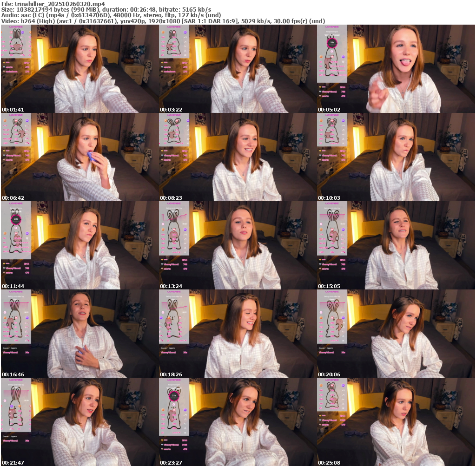Select the thumbnail at 00:23:27

(x=238, y=422)
